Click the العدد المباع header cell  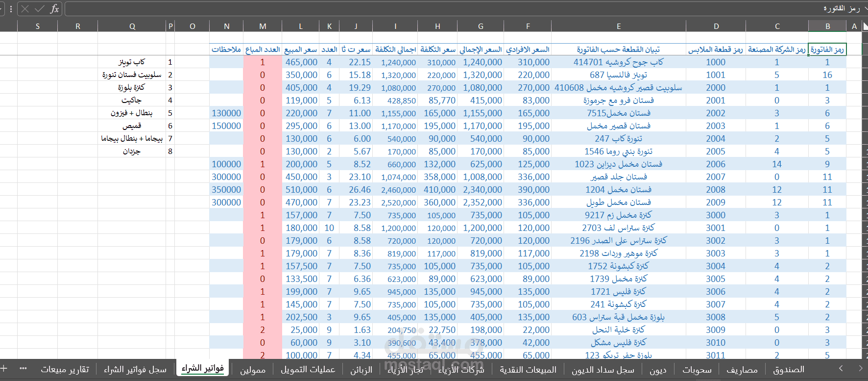point(263,50)
